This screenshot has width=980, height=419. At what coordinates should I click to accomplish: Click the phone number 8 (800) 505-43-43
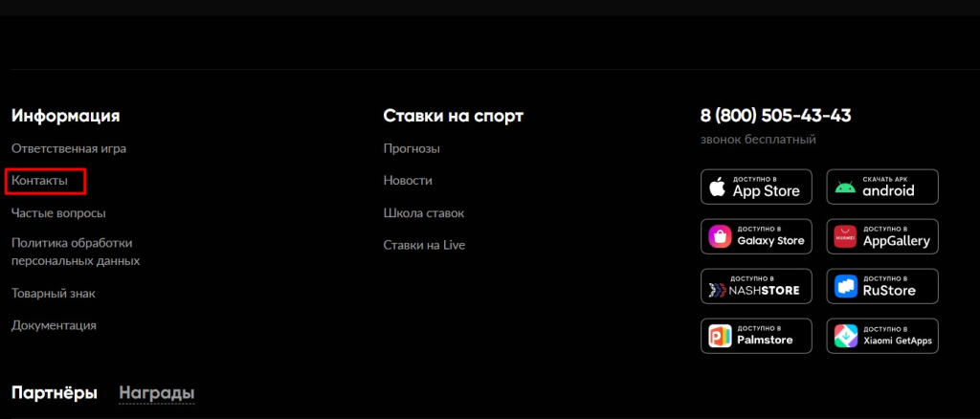(x=775, y=116)
